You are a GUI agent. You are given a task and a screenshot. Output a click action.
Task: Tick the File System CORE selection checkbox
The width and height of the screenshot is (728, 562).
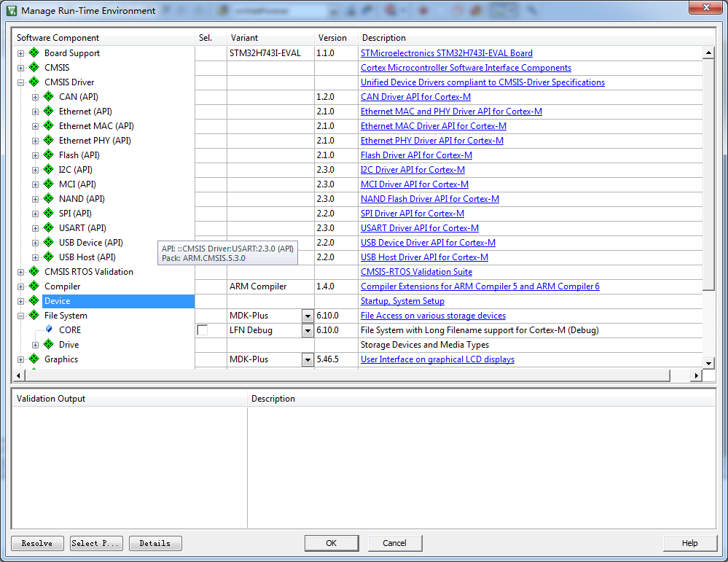point(203,330)
